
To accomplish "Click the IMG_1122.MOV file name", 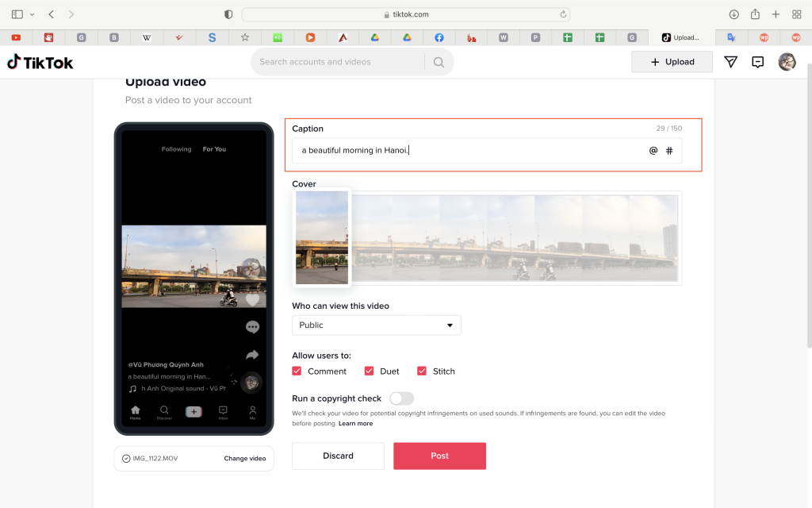I will coord(155,458).
